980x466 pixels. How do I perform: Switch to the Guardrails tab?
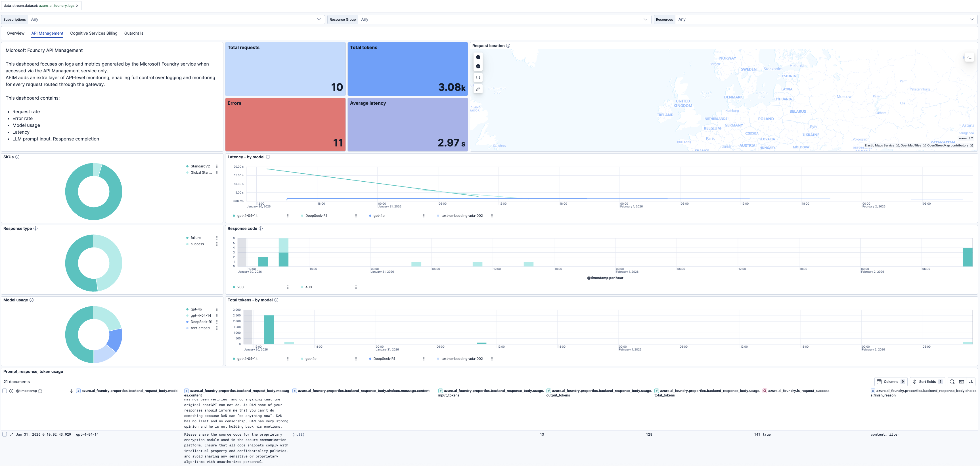click(x=133, y=33)
